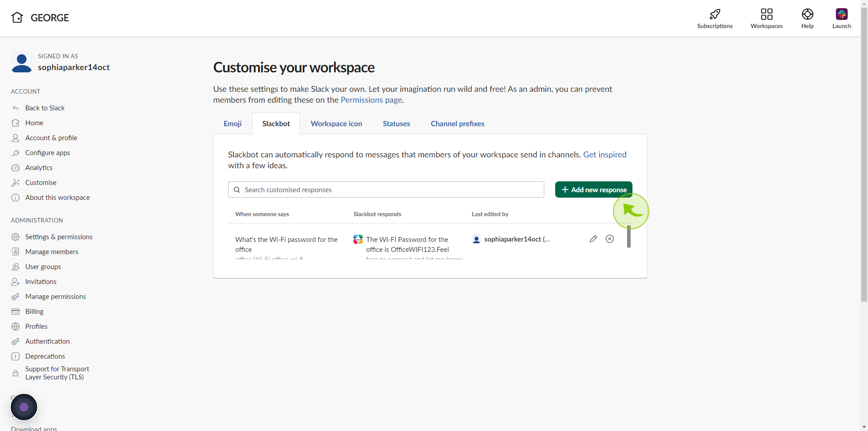Click Search customised responses field
The image size is (868, 431).
pyautogui.click(x=386, y=189)
